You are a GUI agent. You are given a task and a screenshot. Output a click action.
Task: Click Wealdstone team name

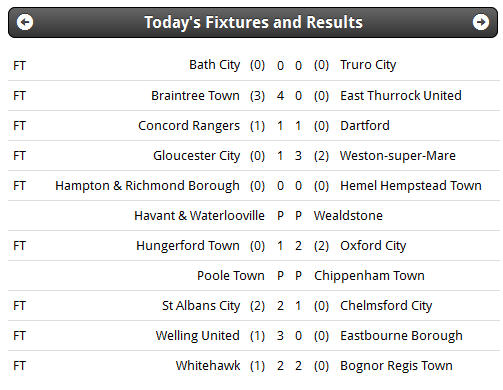[348, 216]
